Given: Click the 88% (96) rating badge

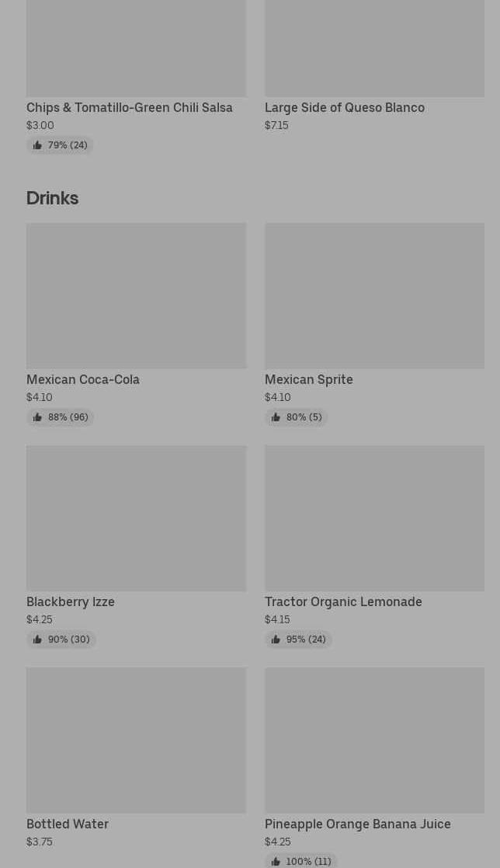Looking at the screenshot, I should [61, 417].
